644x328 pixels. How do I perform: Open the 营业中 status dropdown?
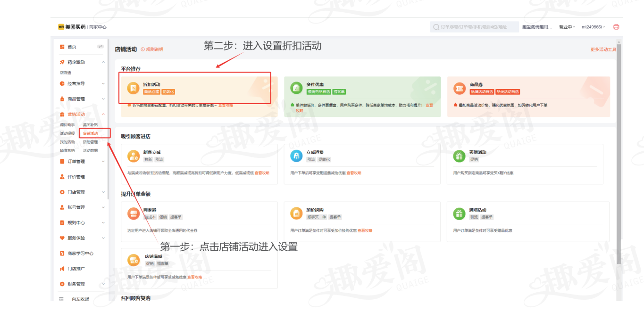pos(567,27)
